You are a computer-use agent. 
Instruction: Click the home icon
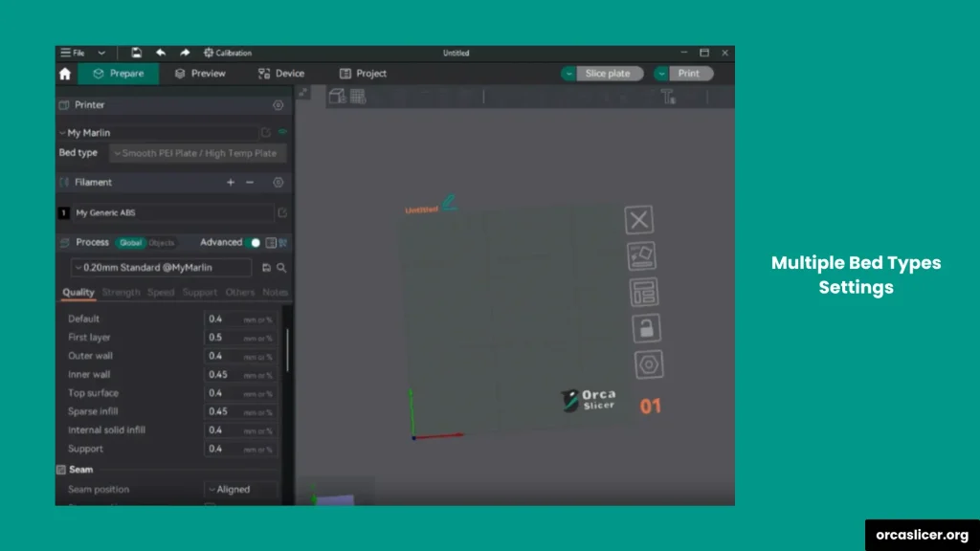[65, 74]
